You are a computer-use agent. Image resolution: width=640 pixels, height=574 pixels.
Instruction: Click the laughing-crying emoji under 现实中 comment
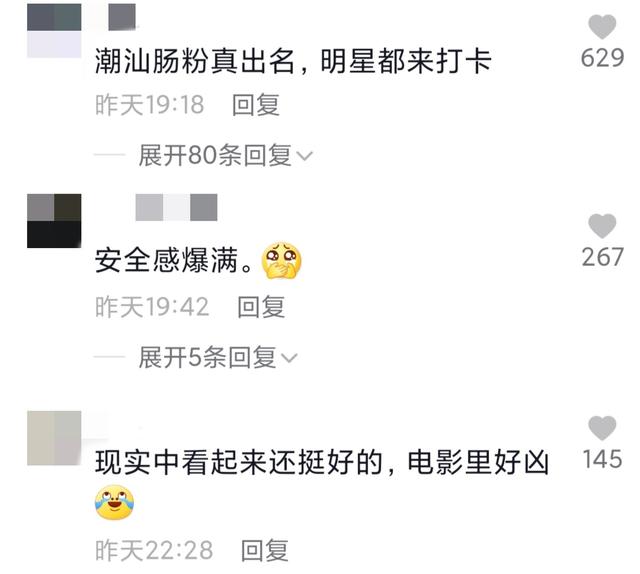[x=115, y=502]
